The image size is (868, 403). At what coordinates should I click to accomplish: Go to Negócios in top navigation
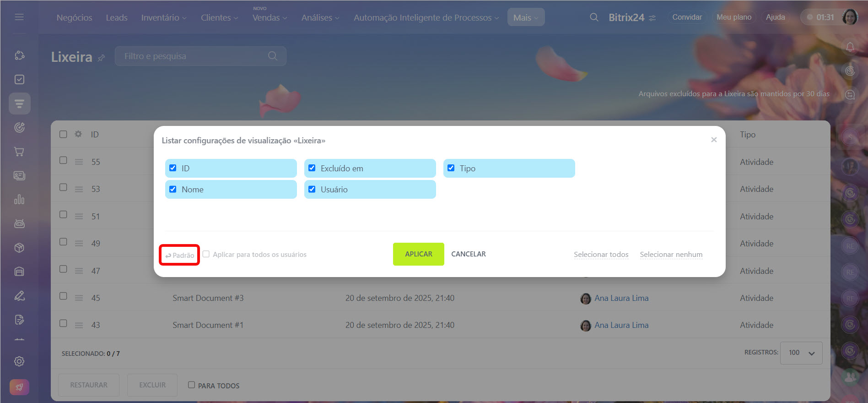point(74,17)
